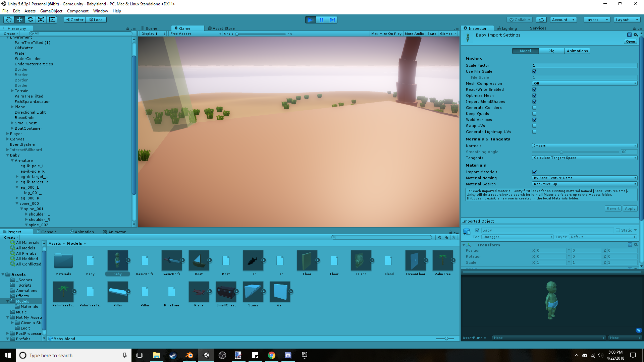Image resolution: width=644 pixels, height=362 pixels.
Task: Switch to the Scene tab
Action: (x=149, y=28)
